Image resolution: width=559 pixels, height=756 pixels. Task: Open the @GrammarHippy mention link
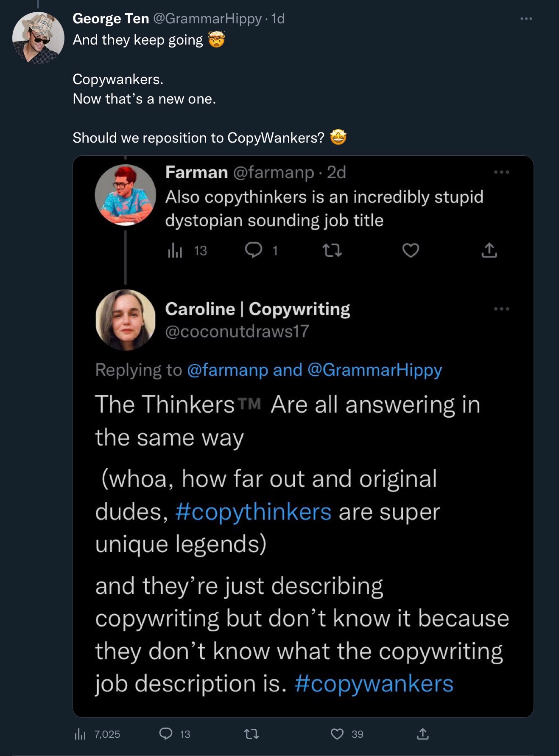[374, 370]
